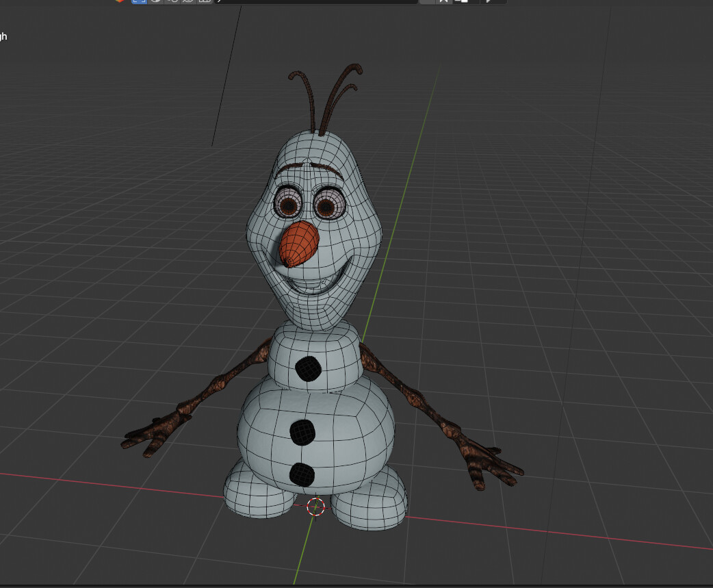Open the viewport shading options dropdown
The width and height of the screenshot is (713, 588).
click(x=218, y=3)
